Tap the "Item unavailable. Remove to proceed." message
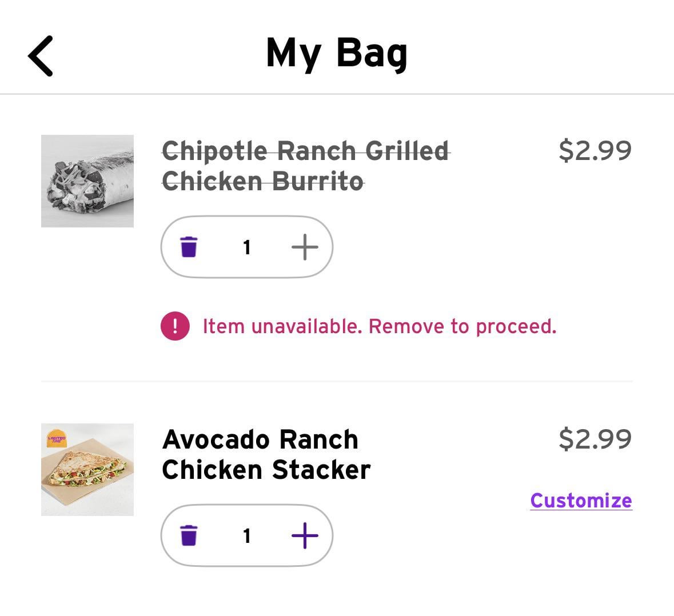 pos(380,326)
